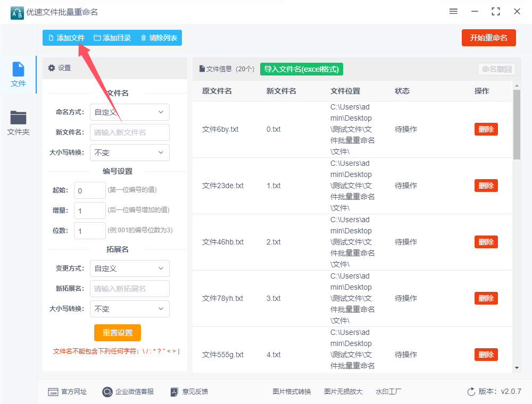Click the 清除列表 button

click(159, 38)
